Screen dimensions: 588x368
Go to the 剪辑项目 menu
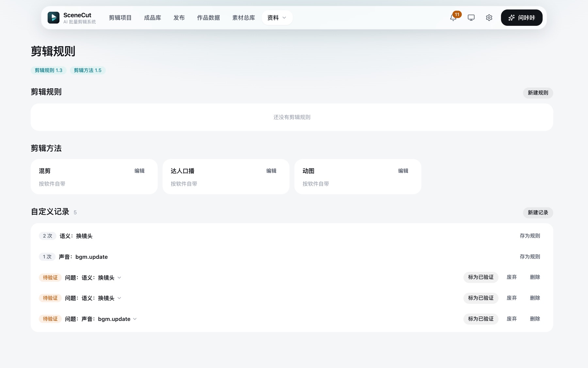pyautogui.click(x=120, y=18)
